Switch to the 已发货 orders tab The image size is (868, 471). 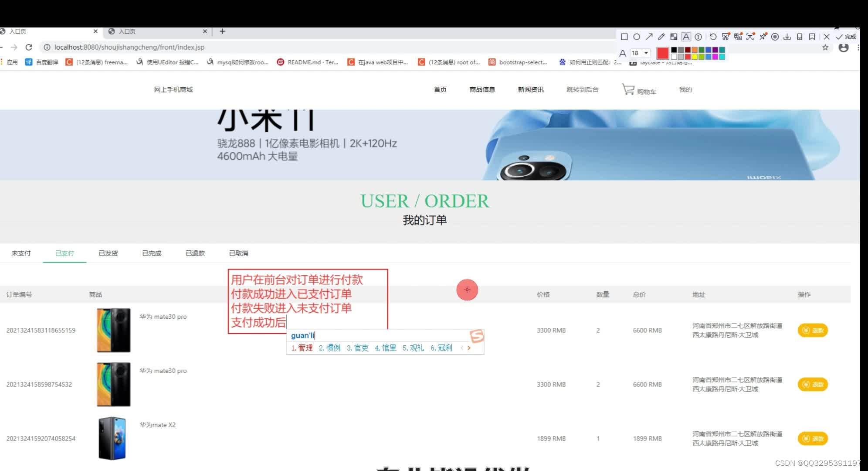[x=108, y=253]
